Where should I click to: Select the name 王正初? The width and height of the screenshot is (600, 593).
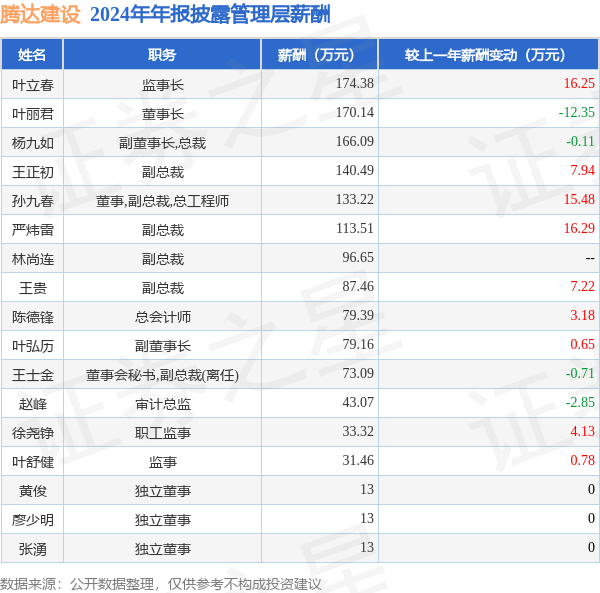click(x=33, y=172)
